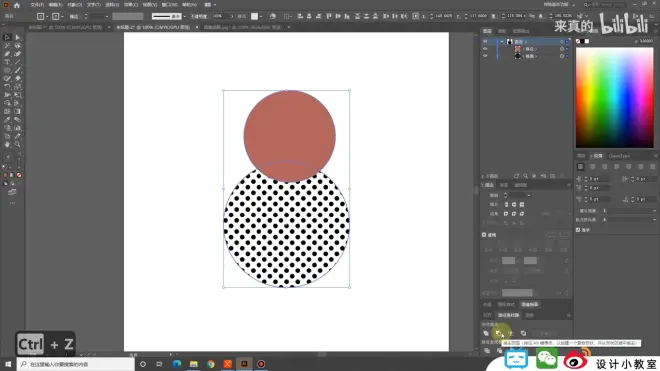Open the second dropdown in Paragraph panel
660x371 pixels.
[629, 220]
